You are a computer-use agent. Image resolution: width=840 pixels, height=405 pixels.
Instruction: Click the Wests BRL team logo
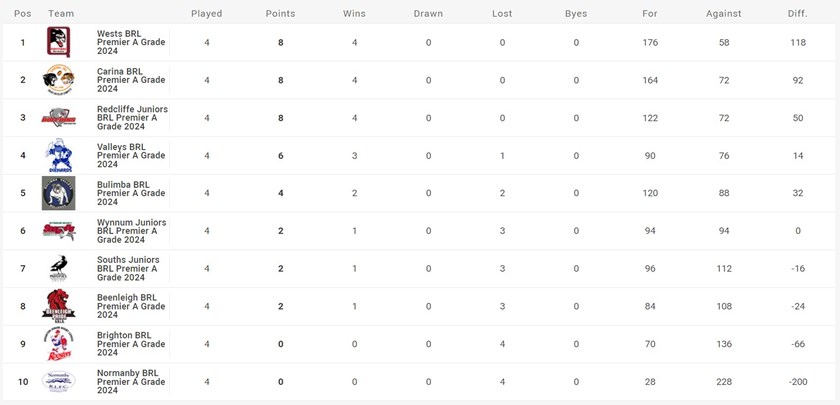click(58, 42)
